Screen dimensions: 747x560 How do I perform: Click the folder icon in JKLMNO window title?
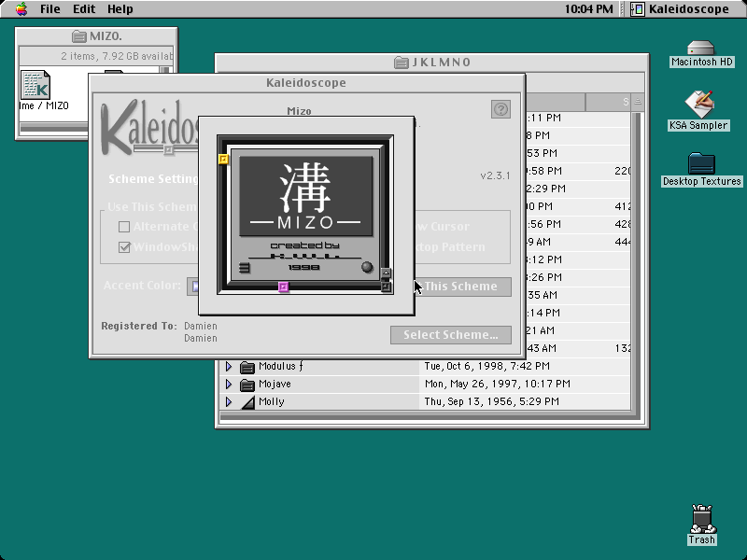402,63
